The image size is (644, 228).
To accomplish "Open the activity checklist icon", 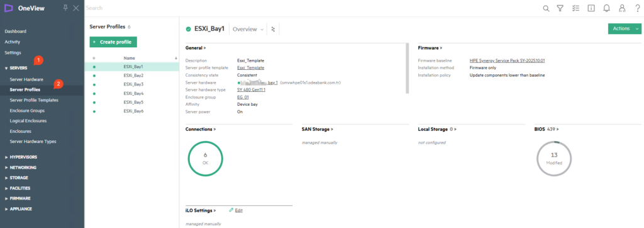I will coord(575,8).
